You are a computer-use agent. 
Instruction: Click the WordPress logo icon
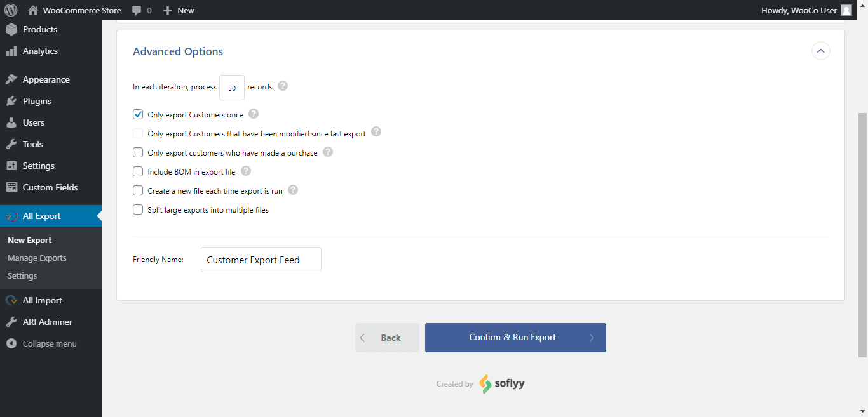pyautogui.click(x=10, y=10)
